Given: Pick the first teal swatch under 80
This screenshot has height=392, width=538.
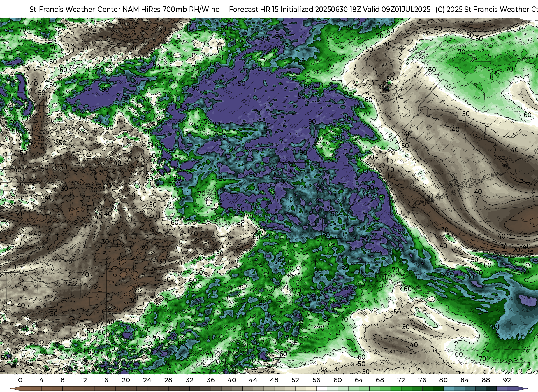Looking at the screenshot, I should pos(449,389).
